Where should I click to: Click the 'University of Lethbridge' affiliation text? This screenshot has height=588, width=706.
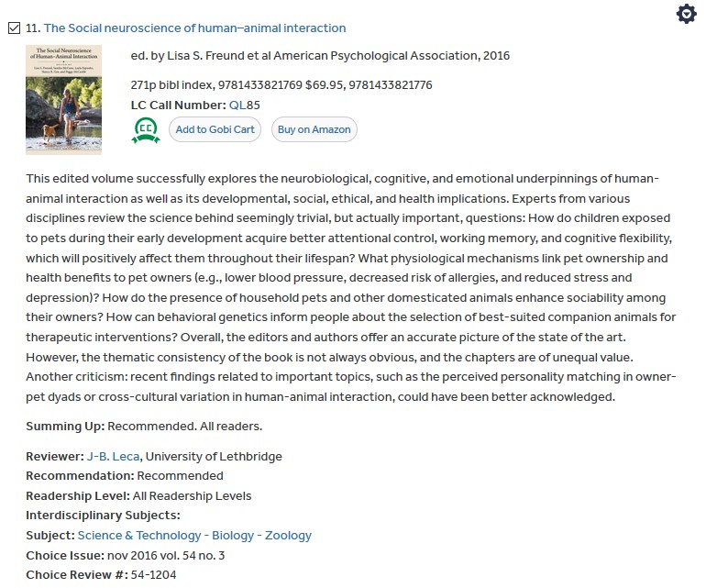pyautogui.click(x=214, y=456)
